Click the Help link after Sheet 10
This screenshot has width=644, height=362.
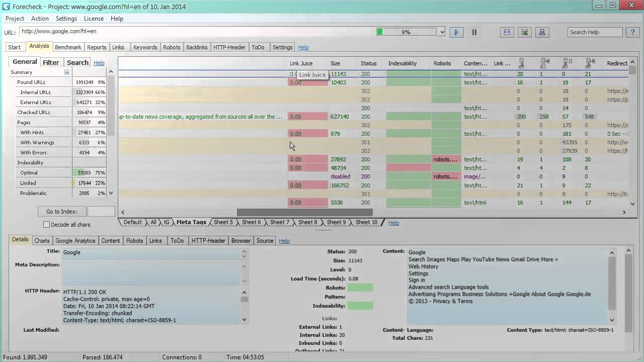click(x=394, y=223)
